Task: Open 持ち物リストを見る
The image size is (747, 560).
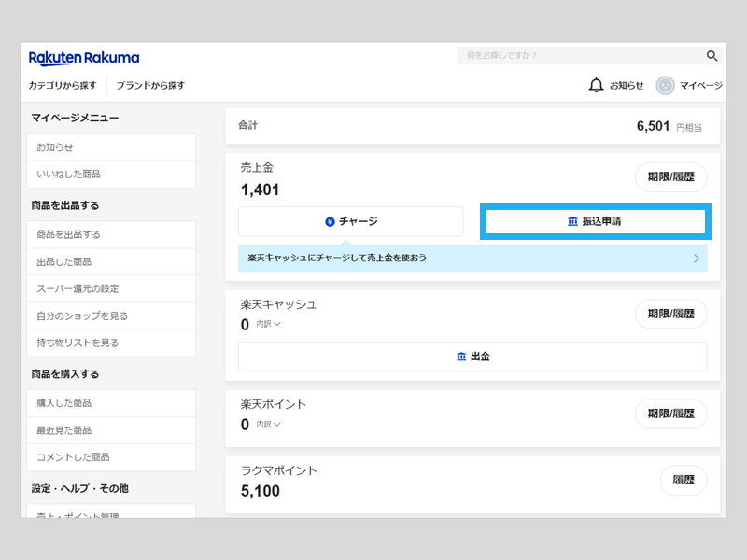Action: point(111,343)
